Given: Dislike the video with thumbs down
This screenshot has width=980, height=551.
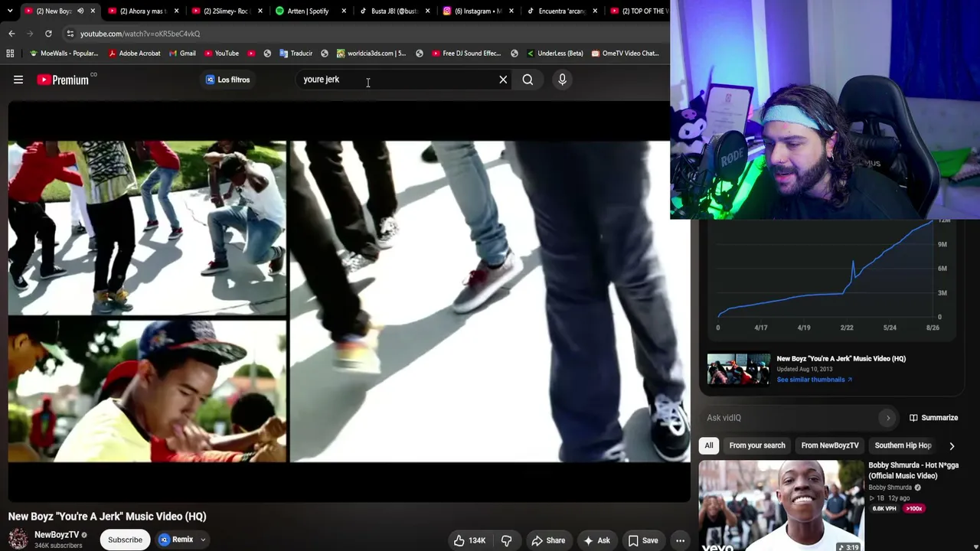Looking at the screenshot, I should click(506, 540).
